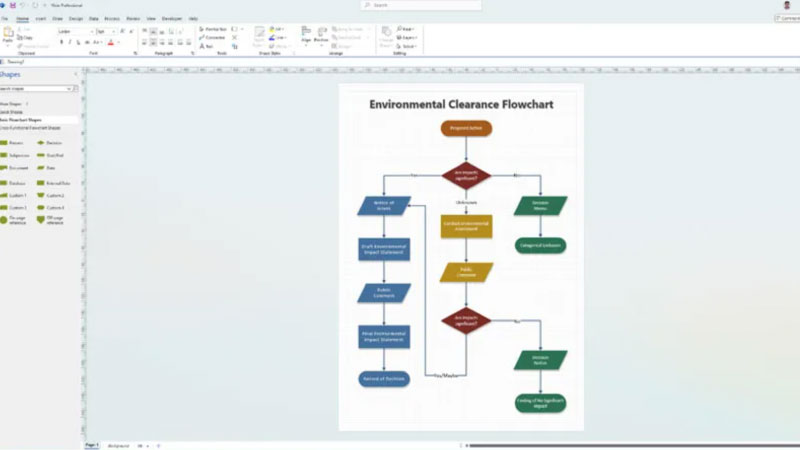Image resolution: width=800 pixels, height=450 pixels.
Task: Undo the last action in title bar
Action: (23, 5)
